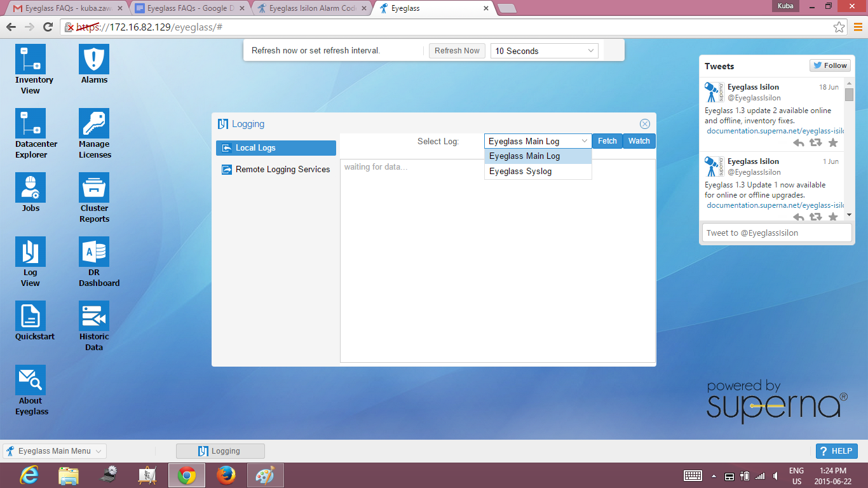This screenshot has height=488, width=868.
Task: Favorite the 18 Jun tweet with the star
Action: [833, 143]
